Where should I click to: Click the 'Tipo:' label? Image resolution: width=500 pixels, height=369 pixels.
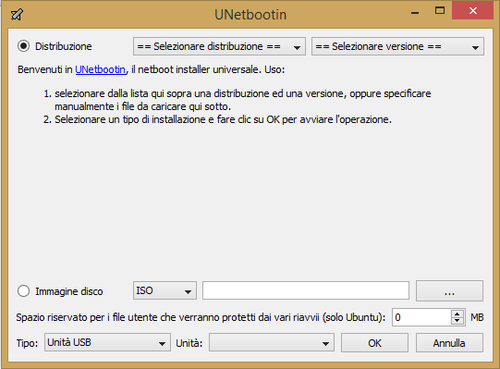point(27,343)
